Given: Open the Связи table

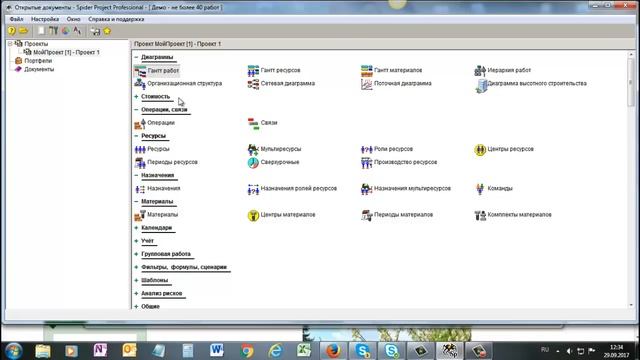Looking at the screenshot, I should pyautogui.click(x=262, y=123).
